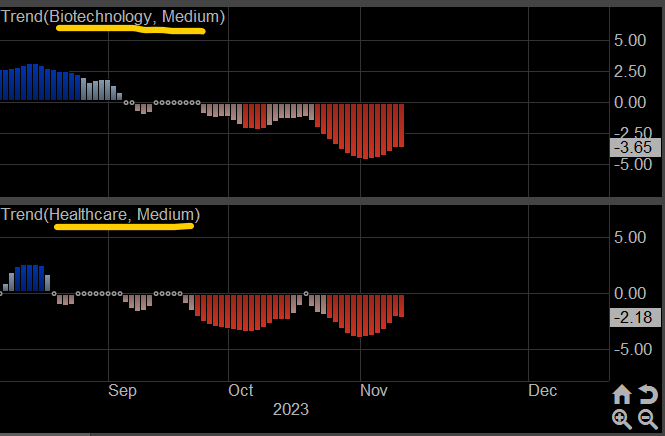Click the Oct date axis label
The height and width of the screenshot is (436, 665).
pyautogui.click(x=240, y=391)
